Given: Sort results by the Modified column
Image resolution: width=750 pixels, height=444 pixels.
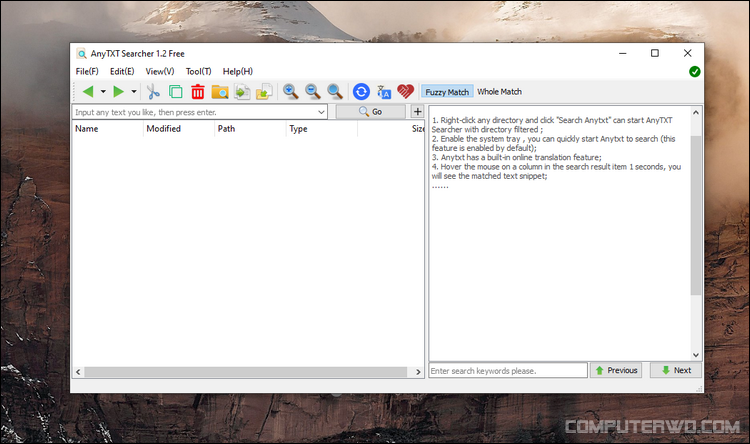Looking at the screenshot, I should point(178,129).
